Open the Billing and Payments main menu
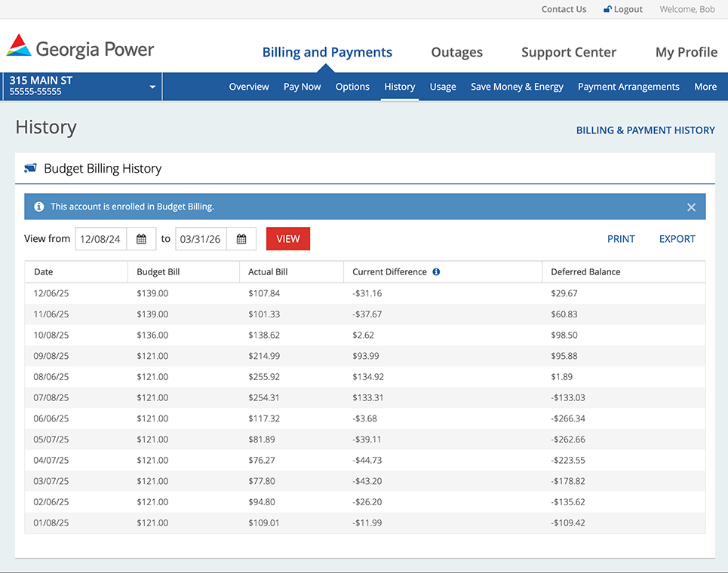 point(327,52)
